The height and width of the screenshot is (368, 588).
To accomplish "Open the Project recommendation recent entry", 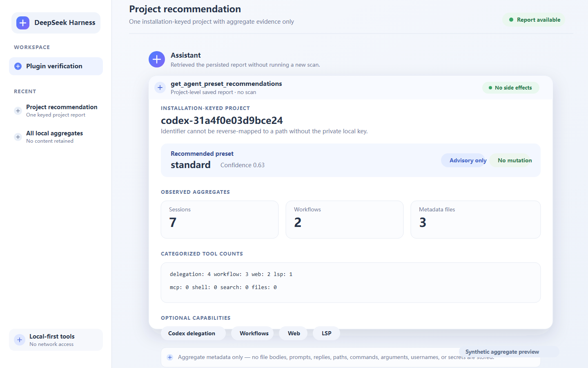I will pos(56,111).
